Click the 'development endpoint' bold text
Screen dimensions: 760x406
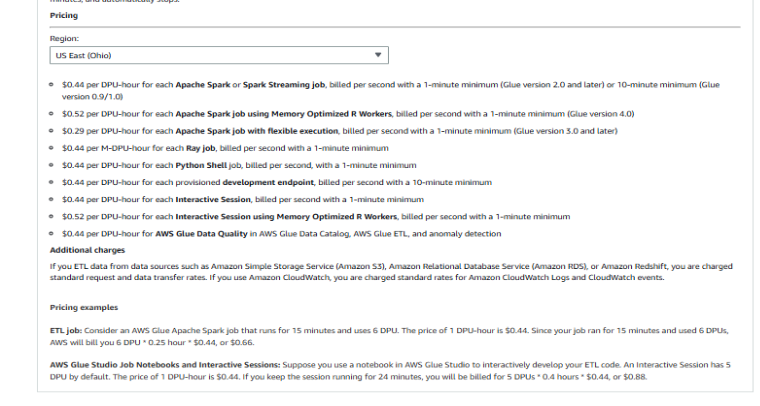pyautogui.click(x=268, y=183)
